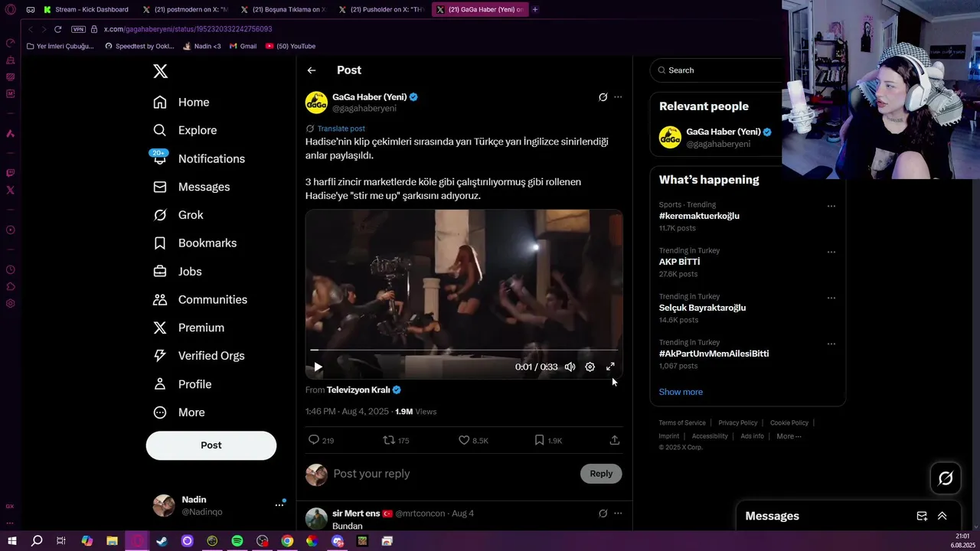Expand footer More links
Screen dimensions: 980x551
point(789,436)
